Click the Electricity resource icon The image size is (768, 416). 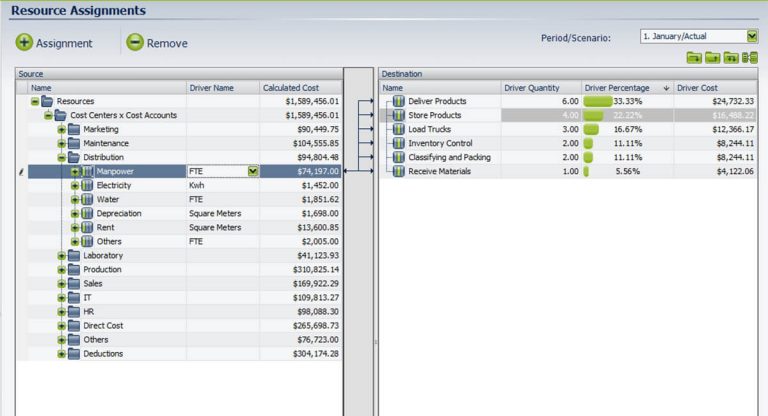[x=87, y=185]
